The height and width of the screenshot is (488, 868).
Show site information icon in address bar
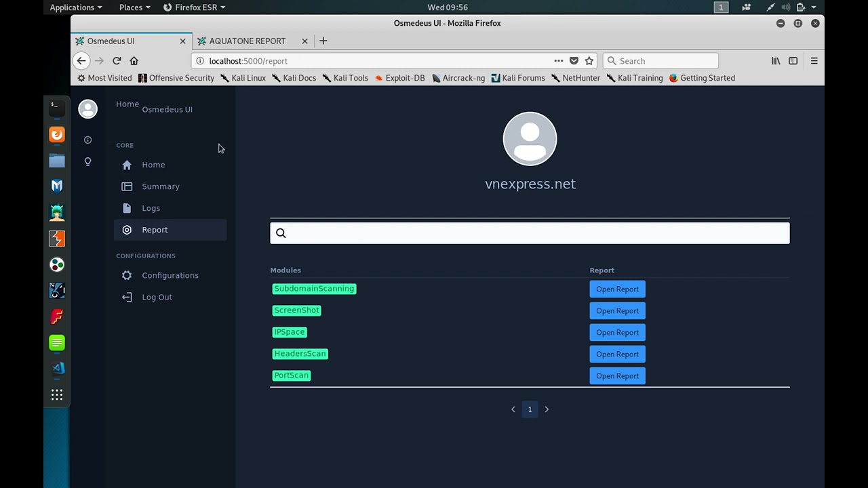(200, 60)
